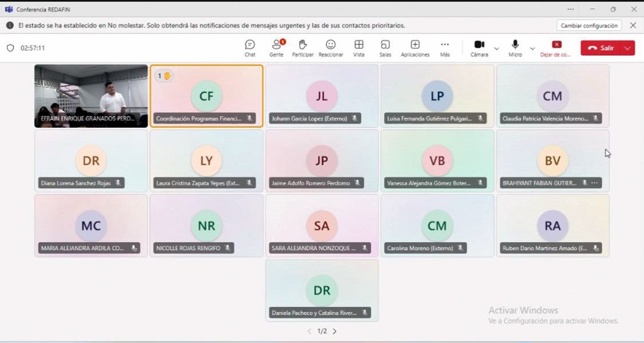Select Efrain Enrique Granados video thumbnail

click(x=91, y=95)
